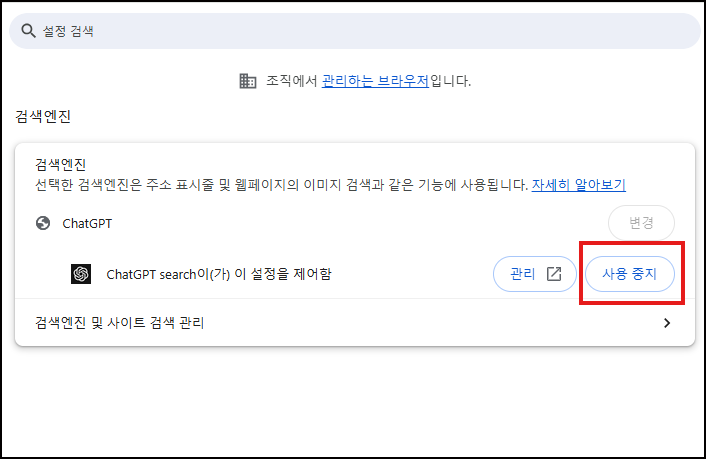
Task: Click the 관리 button
Action: (535, 274)
